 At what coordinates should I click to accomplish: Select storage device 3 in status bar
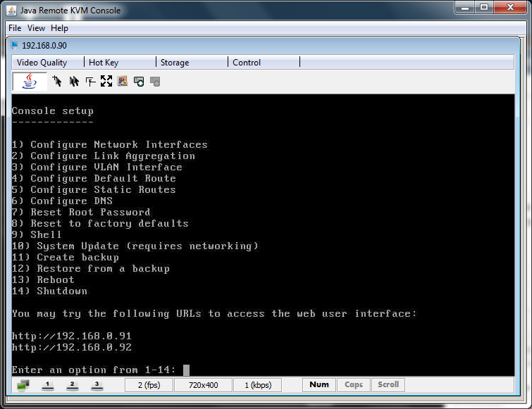click(97, 385)
